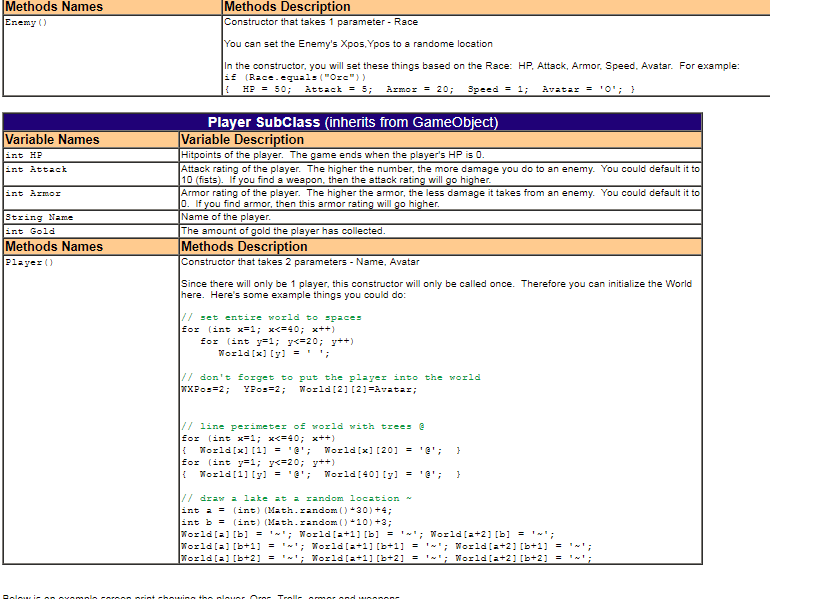
Task: Click 'Since there will only be 1 player' paragraph
Action: point(437,289)
